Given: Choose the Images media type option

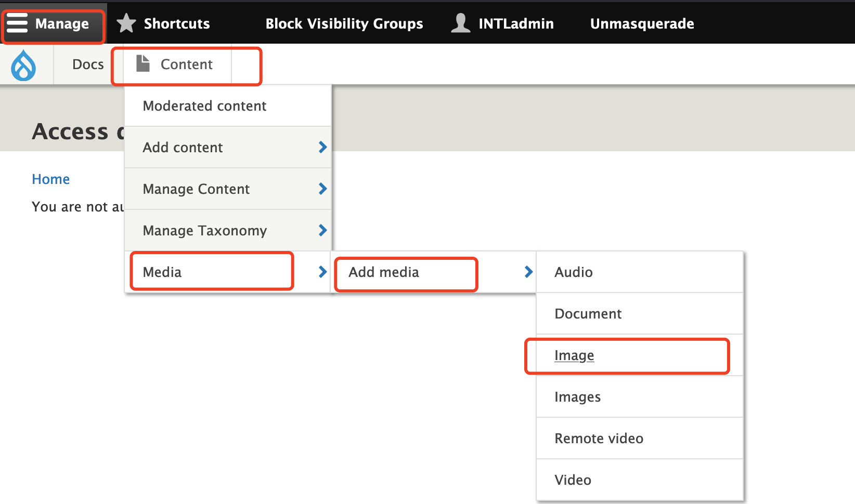Looking at the screenshot, I should [x=577, y=397].
